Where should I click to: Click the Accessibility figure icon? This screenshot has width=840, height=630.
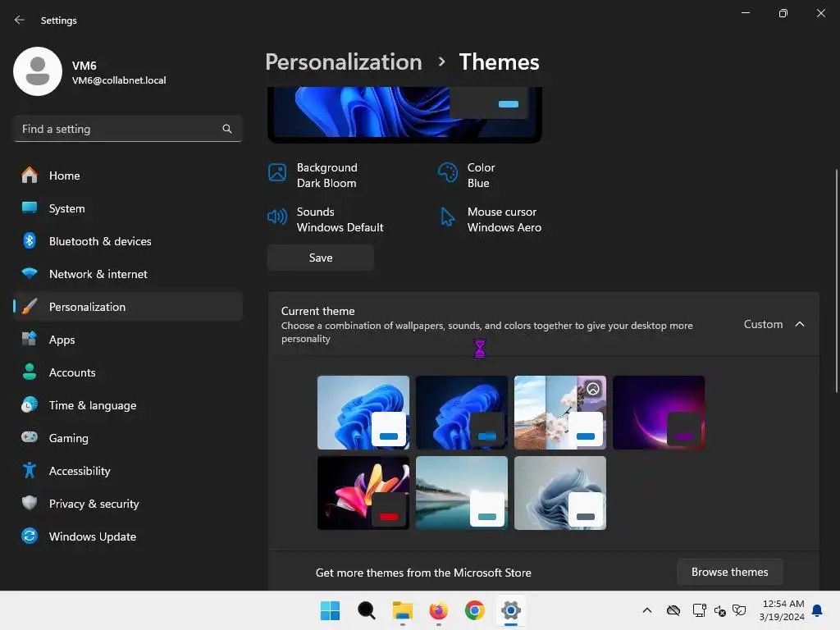[x=30, y=470]
